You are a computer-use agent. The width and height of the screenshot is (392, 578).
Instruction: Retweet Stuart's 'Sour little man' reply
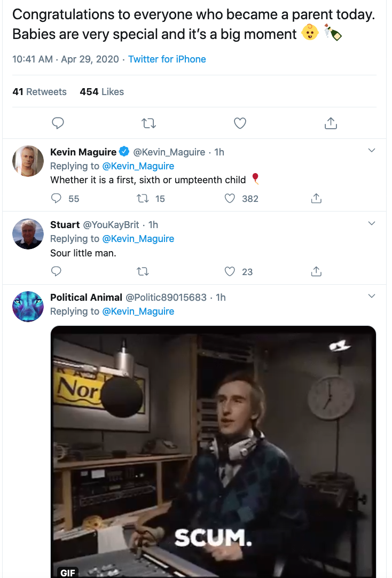pos(143,271)
